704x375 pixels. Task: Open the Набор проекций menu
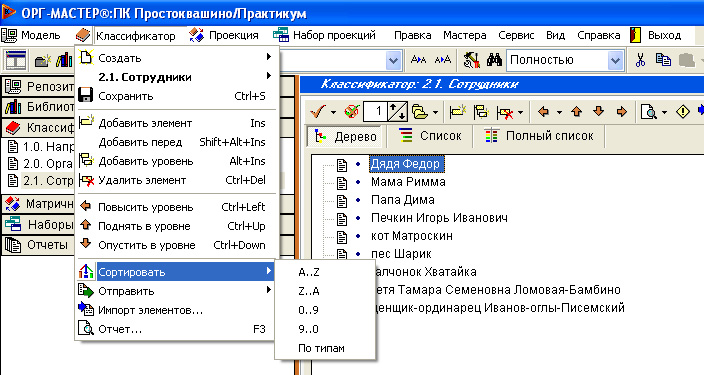(325, 35)
